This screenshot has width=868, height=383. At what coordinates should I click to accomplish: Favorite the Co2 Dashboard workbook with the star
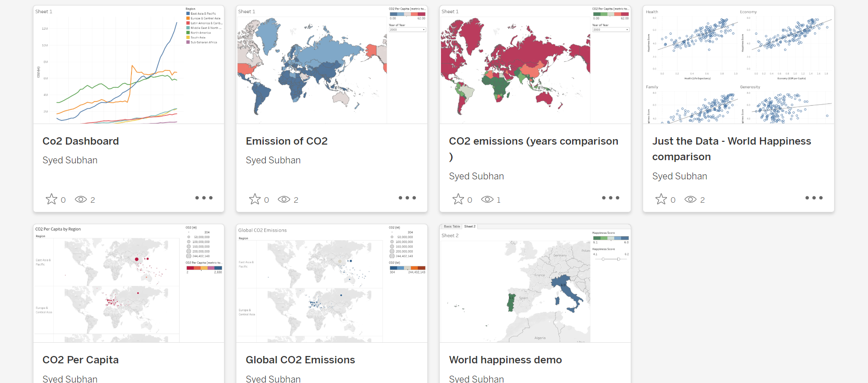[51, 199]
